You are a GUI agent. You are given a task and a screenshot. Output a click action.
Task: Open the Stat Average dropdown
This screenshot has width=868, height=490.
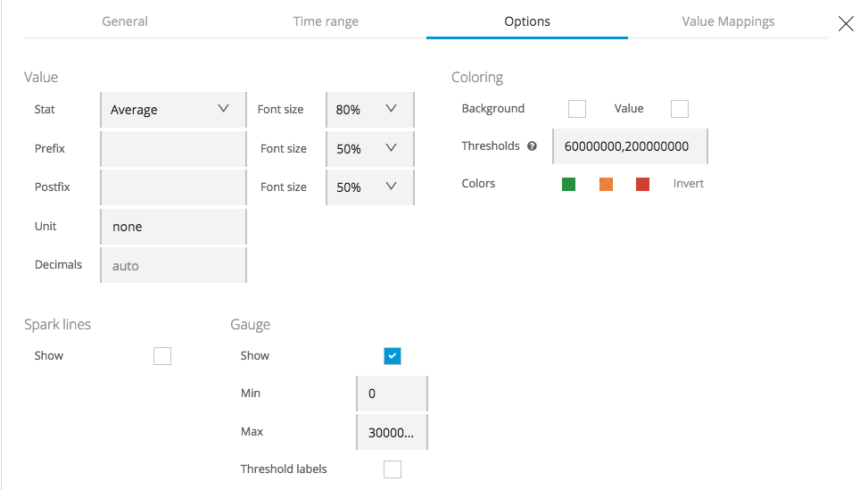(x=173, y=110)
